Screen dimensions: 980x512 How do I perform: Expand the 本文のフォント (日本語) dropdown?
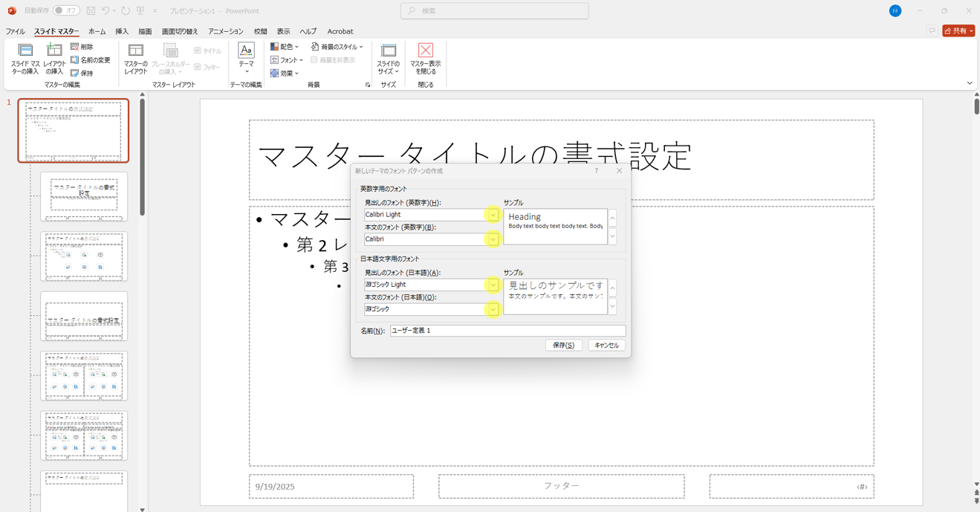click(x=493, y=309)
